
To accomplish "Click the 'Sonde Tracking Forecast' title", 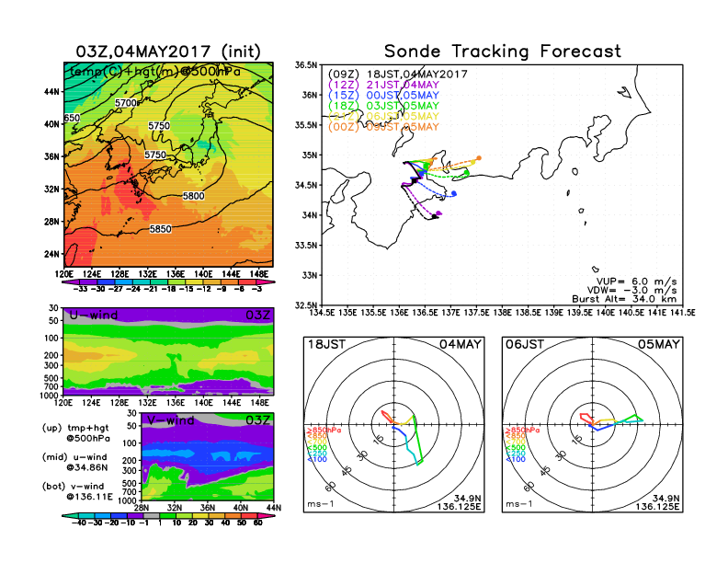I will (x=502, y=52).
